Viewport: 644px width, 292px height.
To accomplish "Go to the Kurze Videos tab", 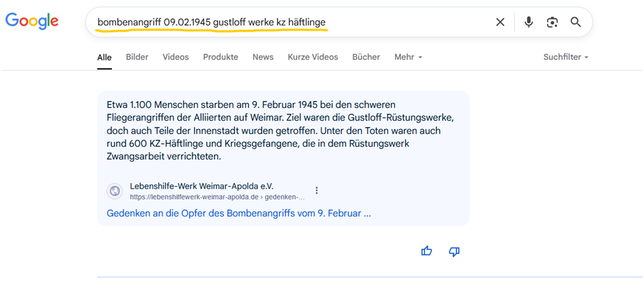I will pyautogui.click(x=312, y=57).
